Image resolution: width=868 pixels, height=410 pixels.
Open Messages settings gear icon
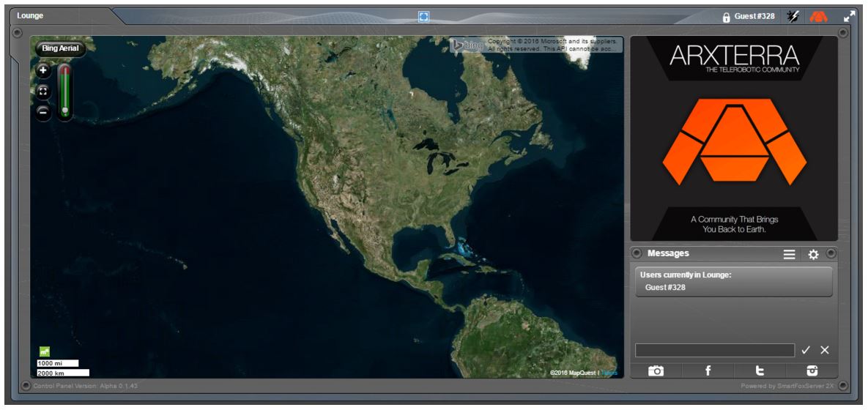[812, 255]
